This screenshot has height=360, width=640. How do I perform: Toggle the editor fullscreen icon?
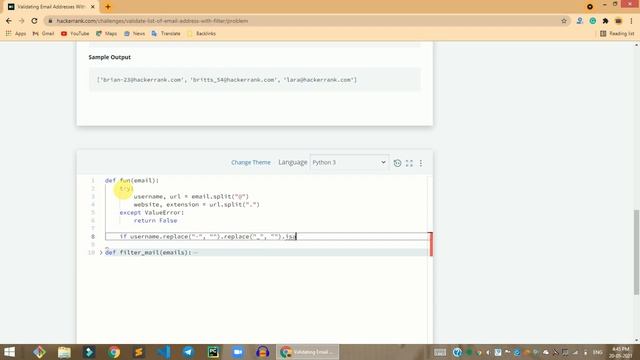click(x=409, y=163)
